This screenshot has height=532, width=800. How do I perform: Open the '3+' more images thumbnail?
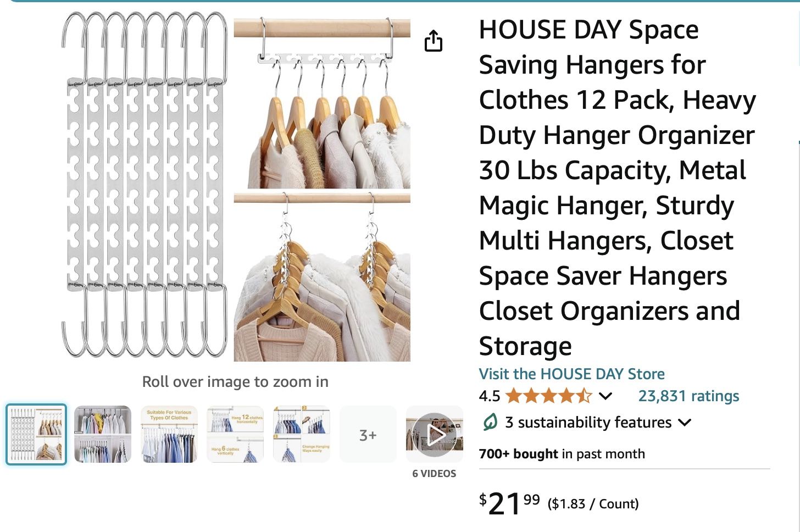pyautogui.click(x=368, y=435)
